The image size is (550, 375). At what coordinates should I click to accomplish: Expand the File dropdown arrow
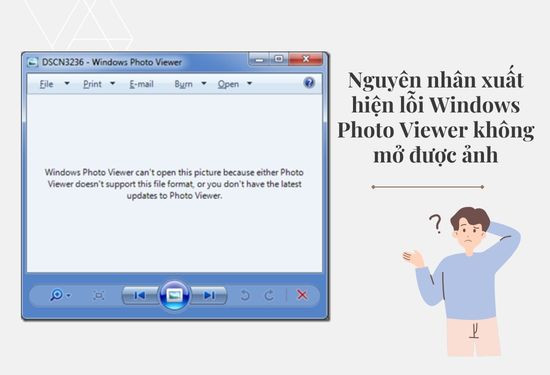(67, 83)
